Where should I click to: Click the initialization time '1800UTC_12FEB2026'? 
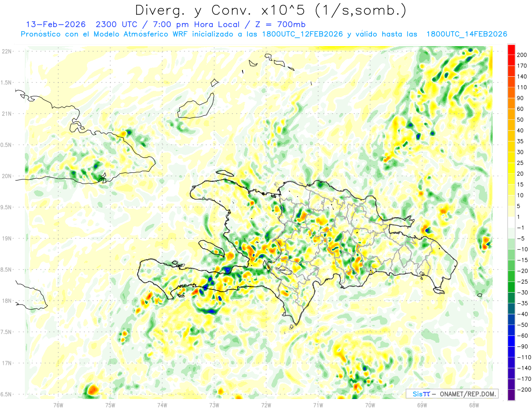pos(302,34)
